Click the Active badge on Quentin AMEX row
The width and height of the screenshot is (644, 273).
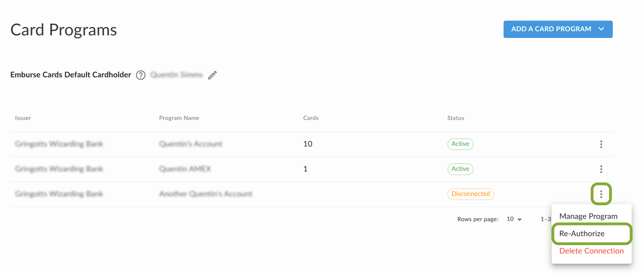pyautogui.click(x=460, y=169)
